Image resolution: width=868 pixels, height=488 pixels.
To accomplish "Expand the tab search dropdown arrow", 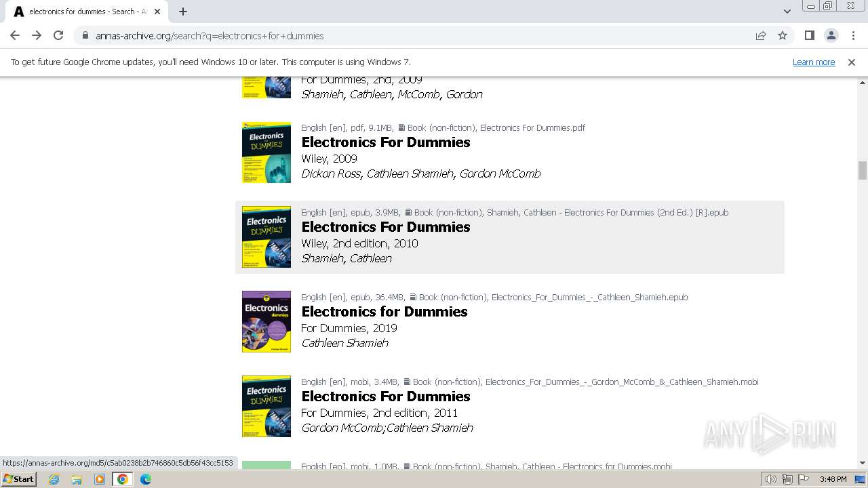I will (x=787, y=12).
